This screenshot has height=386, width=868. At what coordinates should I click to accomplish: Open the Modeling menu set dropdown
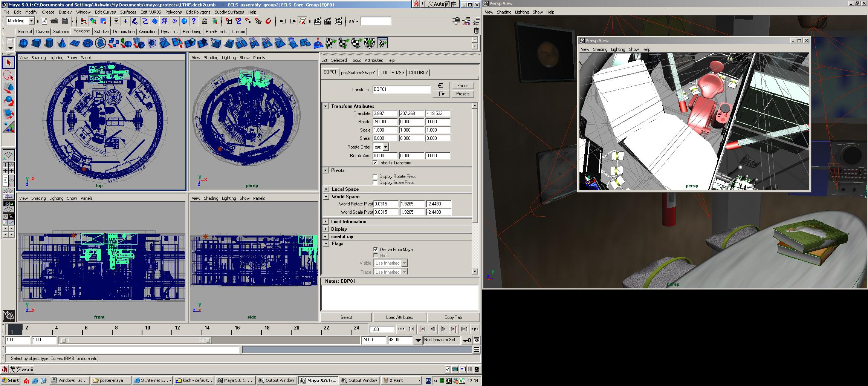pyautogui.click(x=21, y=21)
